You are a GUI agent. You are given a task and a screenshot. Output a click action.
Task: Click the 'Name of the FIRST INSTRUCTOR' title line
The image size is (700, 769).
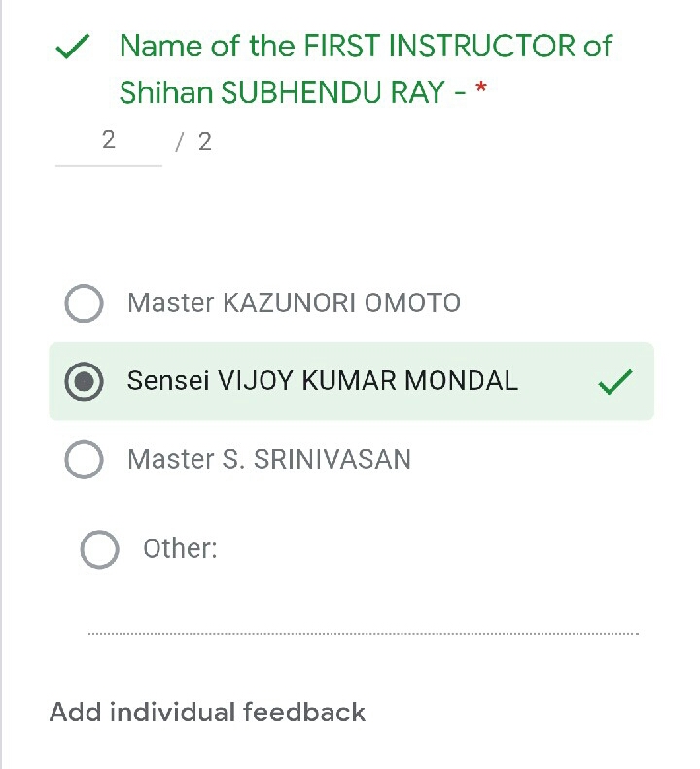(366, 46)
